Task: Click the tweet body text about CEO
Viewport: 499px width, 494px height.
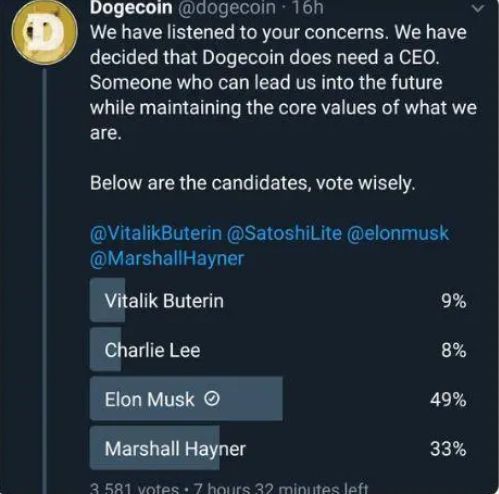Action: [283, 83]
